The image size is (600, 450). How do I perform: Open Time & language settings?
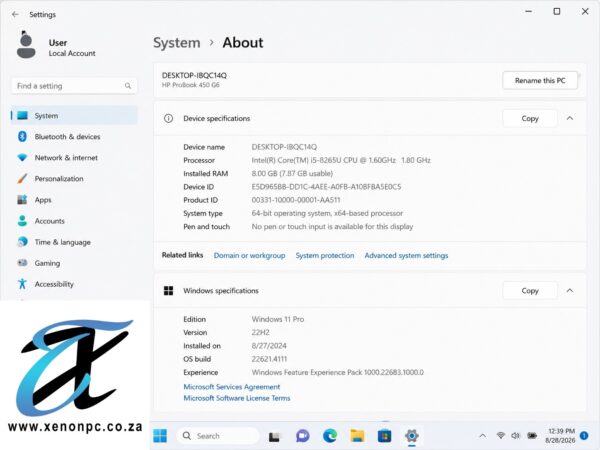tap(74, 242)
